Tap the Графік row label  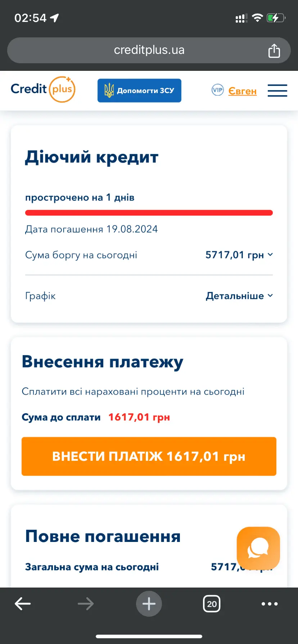click(x=40, y=296)
